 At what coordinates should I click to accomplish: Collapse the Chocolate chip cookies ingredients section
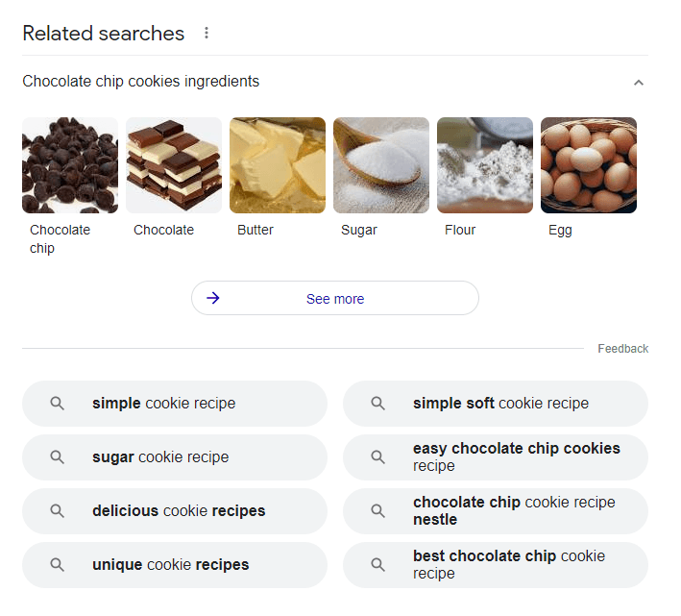coord(639,83)
